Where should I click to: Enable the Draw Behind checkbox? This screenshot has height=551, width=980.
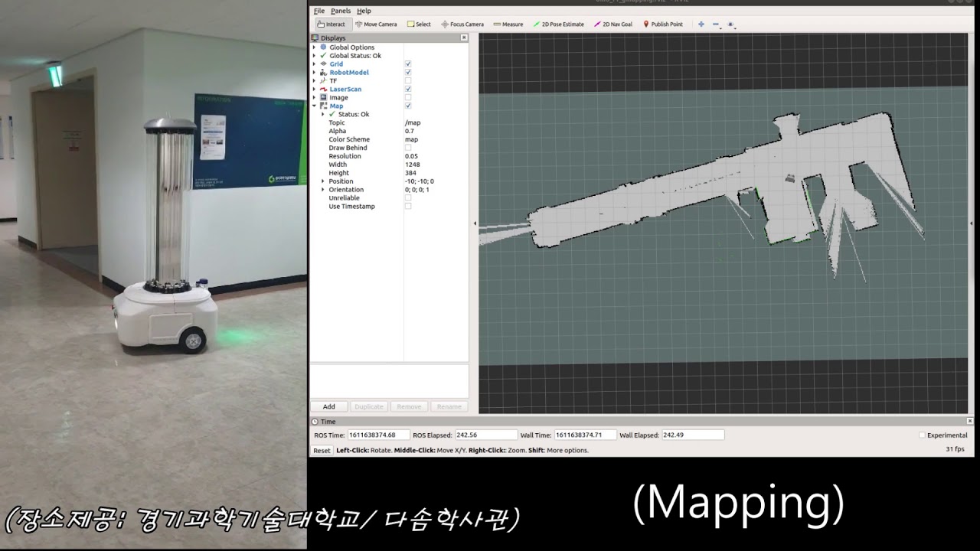(x=408, y=148)
